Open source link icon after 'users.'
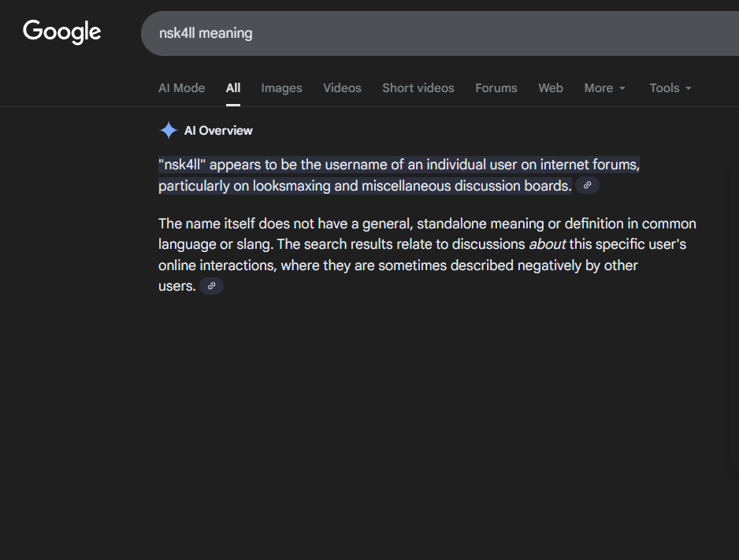 [x=212, y=286]
